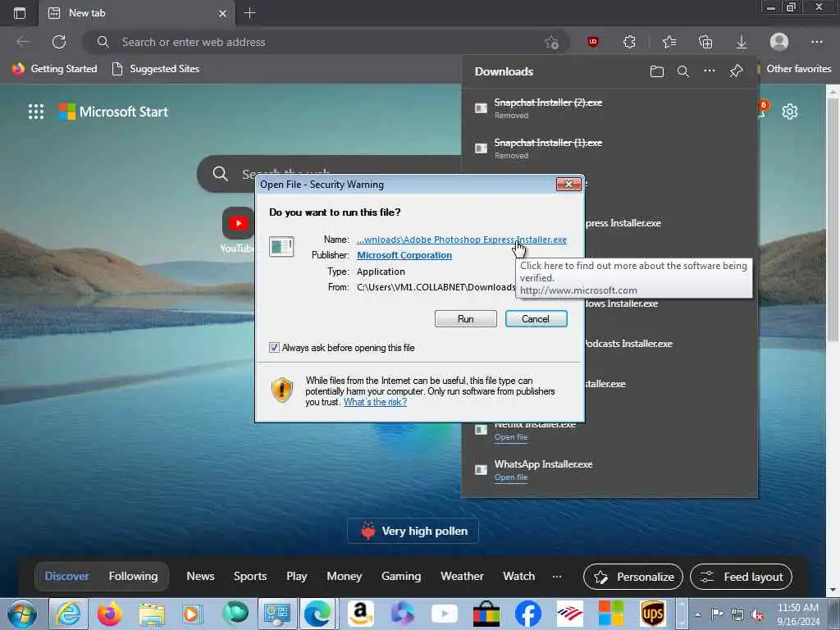Open the Feed layout options
The width and height of the screenshot is (840, 630).
pyautogui.click(x=741, y=577)
